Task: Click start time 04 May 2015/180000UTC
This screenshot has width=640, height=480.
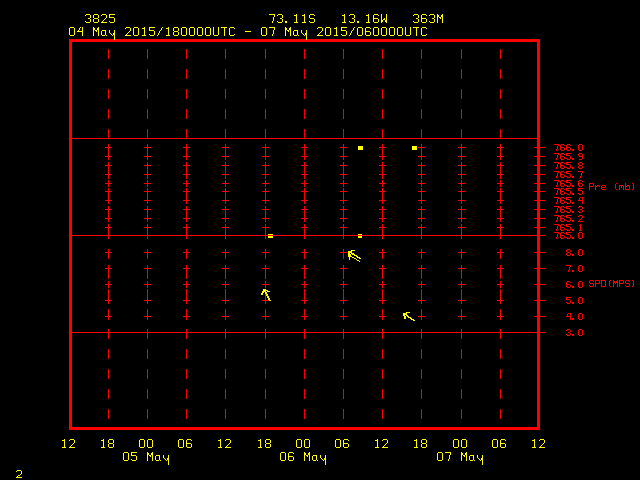Action: (152, 32)
